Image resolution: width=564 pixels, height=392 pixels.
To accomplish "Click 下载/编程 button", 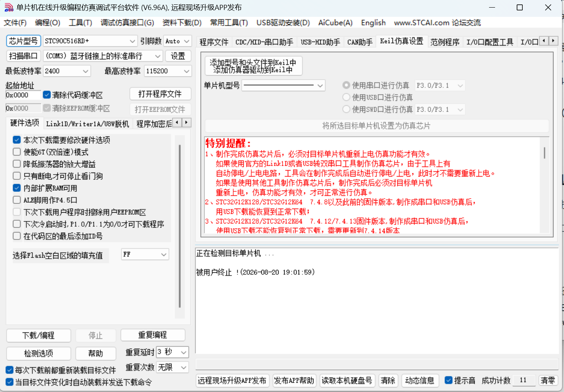I will pos(38,336).
